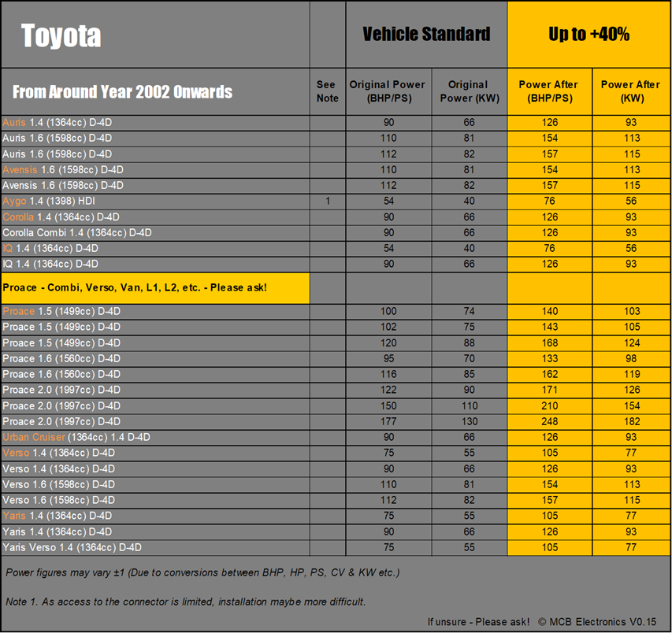The height and width of the screenshot is (633, 672).
Task: Click the Original Power (BHP/PS) header
Action: 388,91
